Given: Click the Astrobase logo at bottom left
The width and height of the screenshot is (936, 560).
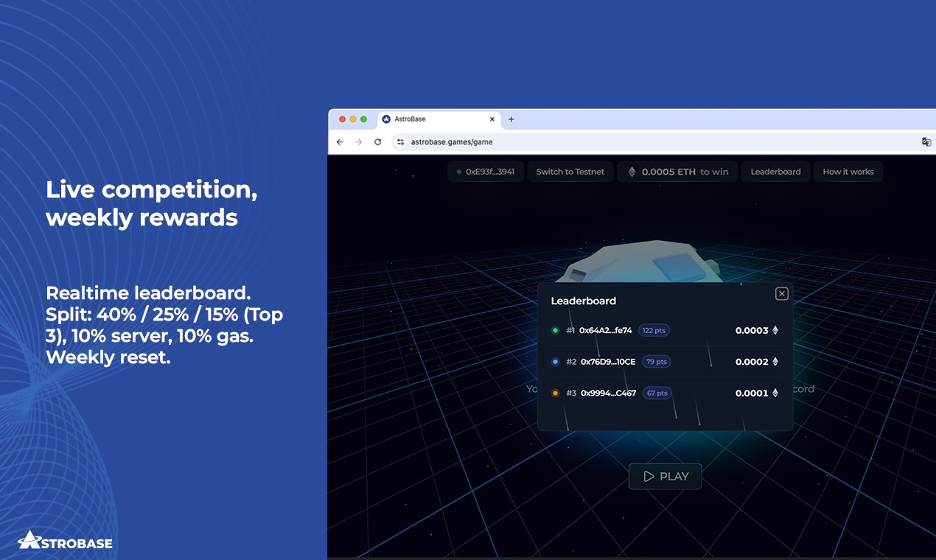Looking at the screenshot, I should click(65, 540).
